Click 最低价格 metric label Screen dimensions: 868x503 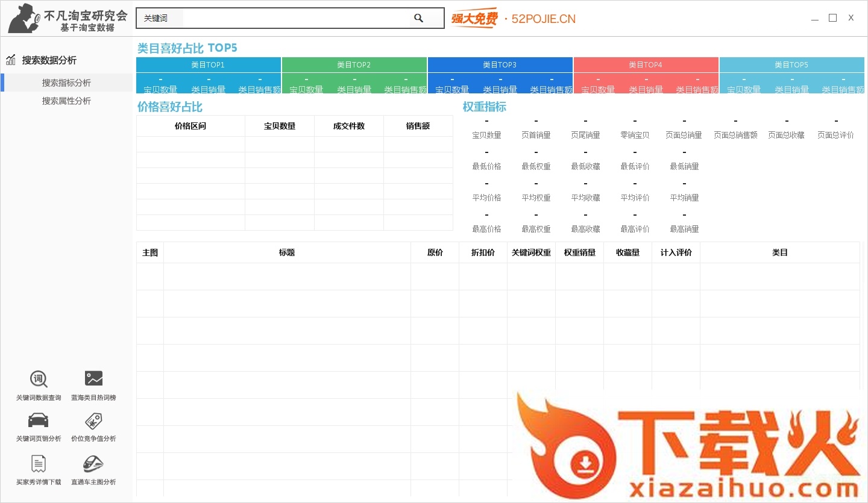point(486,166)
